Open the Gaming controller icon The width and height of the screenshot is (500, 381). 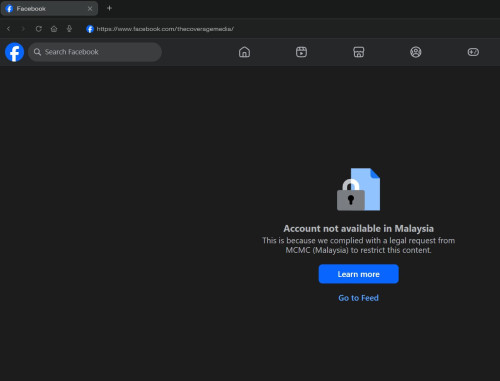coord(473,52)
